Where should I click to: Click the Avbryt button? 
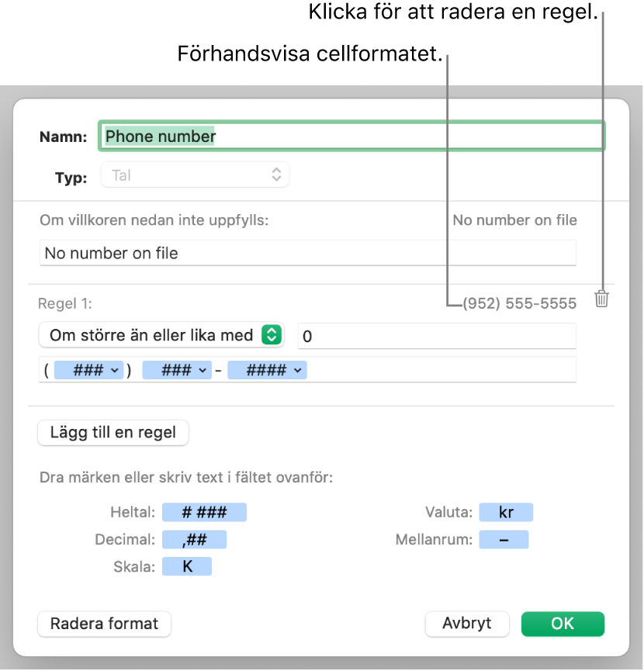click(x=467, y=624)
